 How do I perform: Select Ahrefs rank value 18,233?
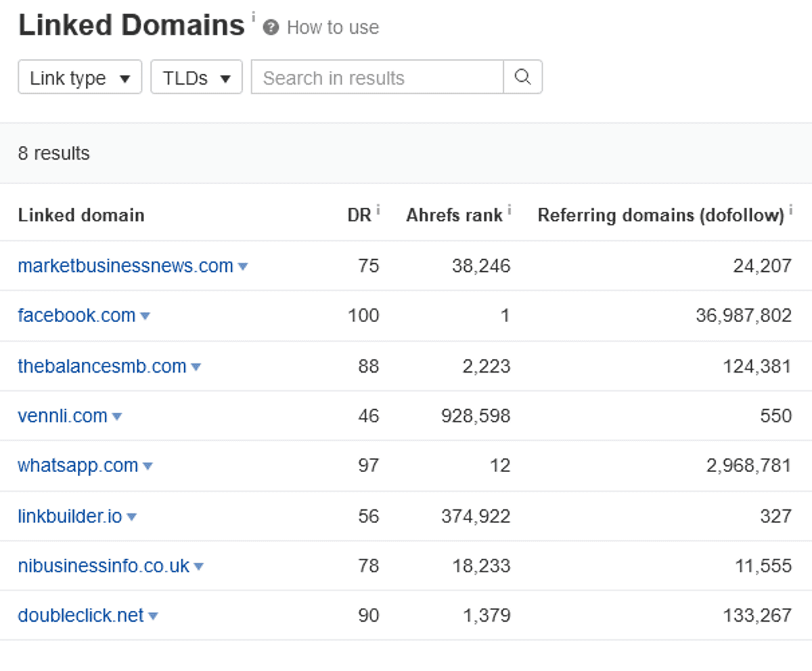pyautogui.click(x=481, y=565)
